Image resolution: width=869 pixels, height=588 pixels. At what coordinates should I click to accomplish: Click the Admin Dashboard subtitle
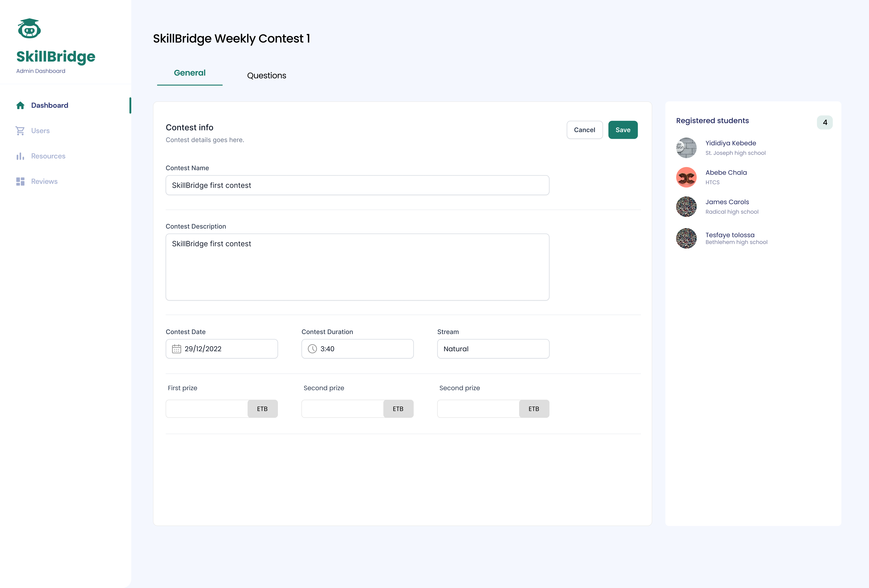(x=41, y=71)
